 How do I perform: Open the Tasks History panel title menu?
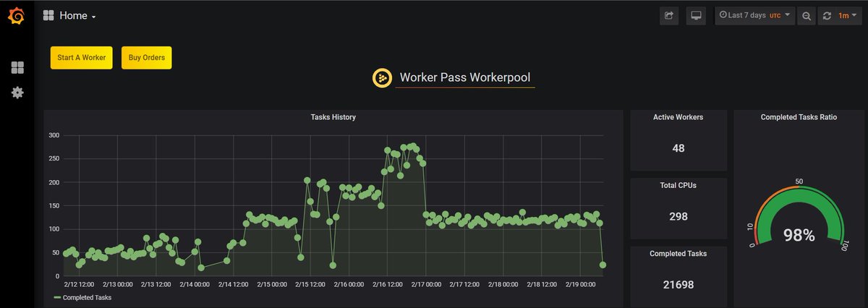click(x=333, y=116)
